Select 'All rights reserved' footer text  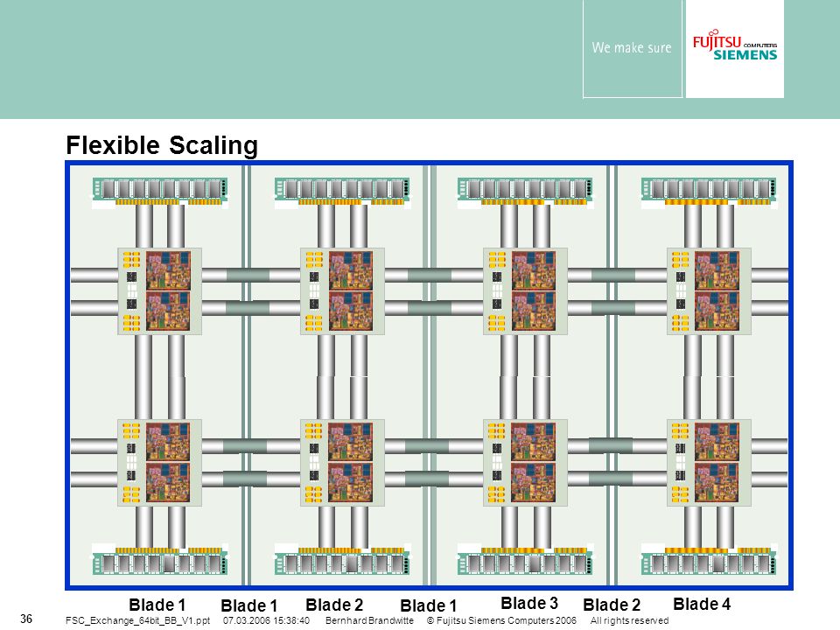click(x=629, y=620)
